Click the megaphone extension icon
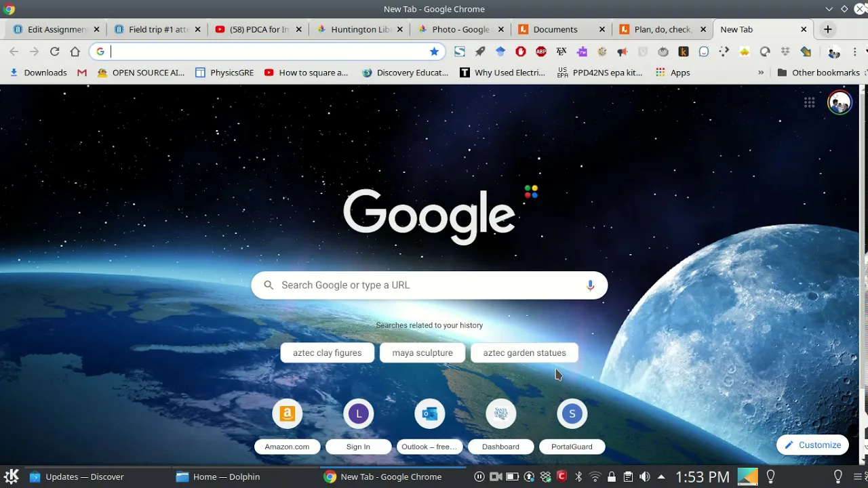The width and height of the screenshot is (868, 488). coord(623,52)
